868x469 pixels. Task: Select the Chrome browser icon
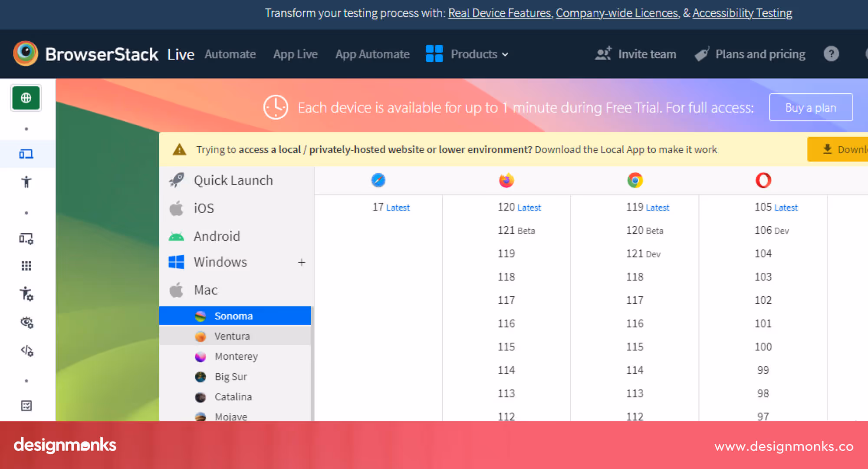point(635,180)
